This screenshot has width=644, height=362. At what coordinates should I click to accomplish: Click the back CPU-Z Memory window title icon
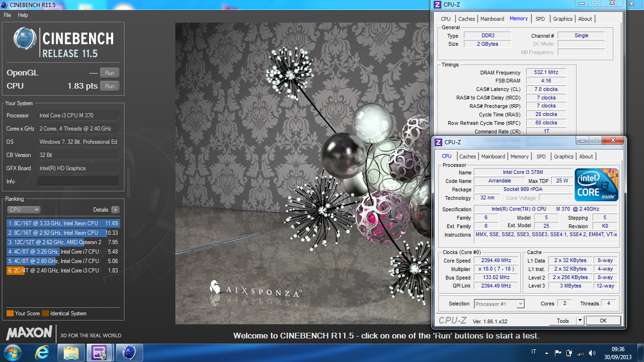(x=437, y=4)
